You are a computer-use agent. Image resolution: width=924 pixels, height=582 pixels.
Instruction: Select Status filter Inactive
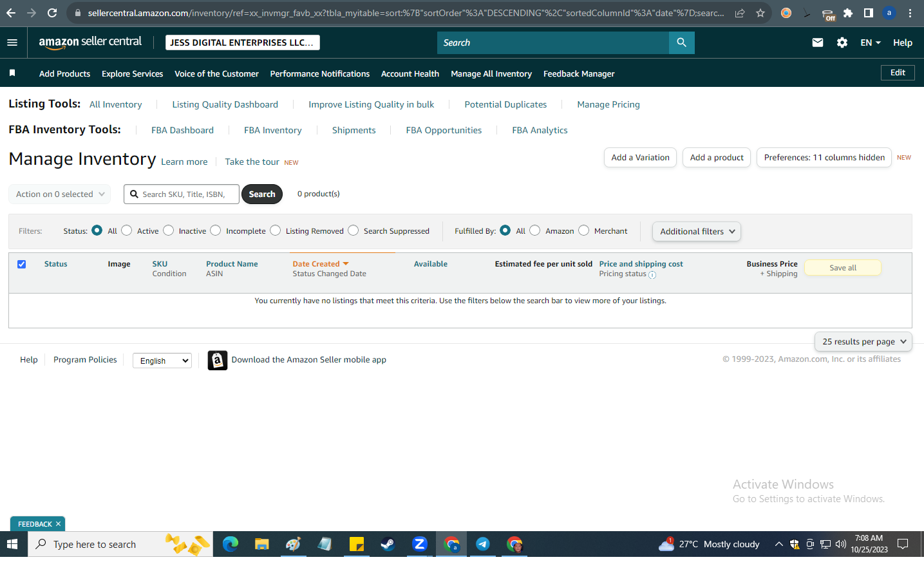pos(169,230)
